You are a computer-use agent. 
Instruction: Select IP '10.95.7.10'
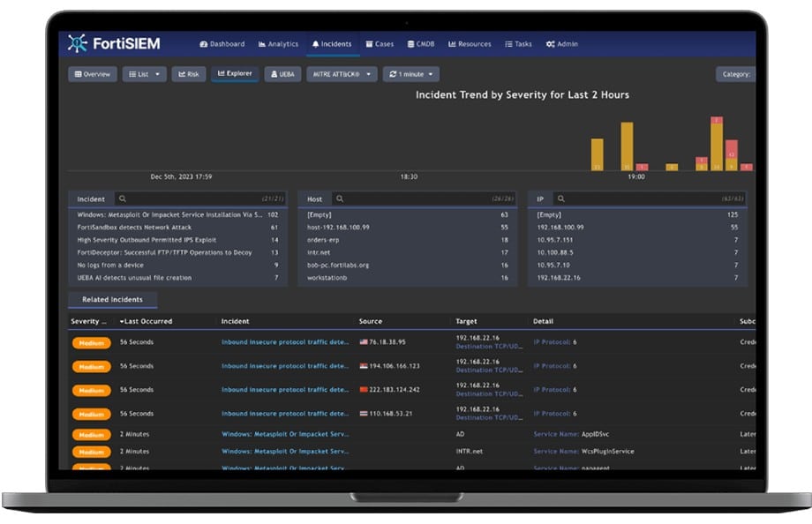[637, 266]
